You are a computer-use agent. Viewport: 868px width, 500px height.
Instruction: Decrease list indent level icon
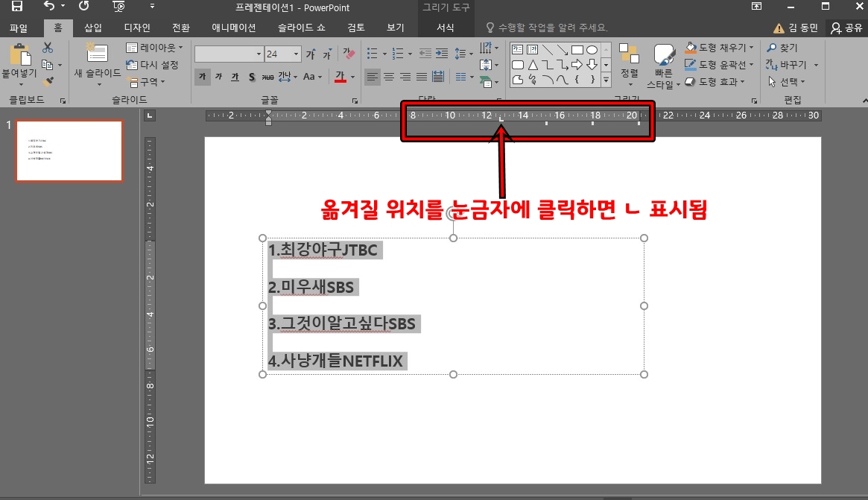(425, 54)
